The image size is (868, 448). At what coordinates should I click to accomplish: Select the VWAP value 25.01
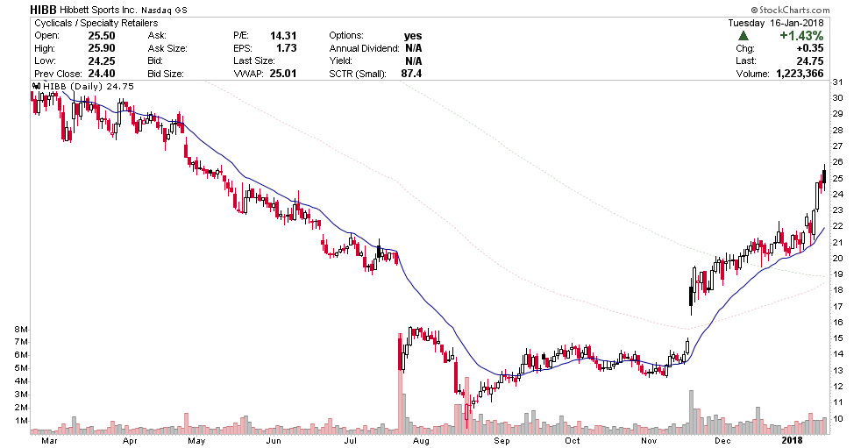point(283,74)
